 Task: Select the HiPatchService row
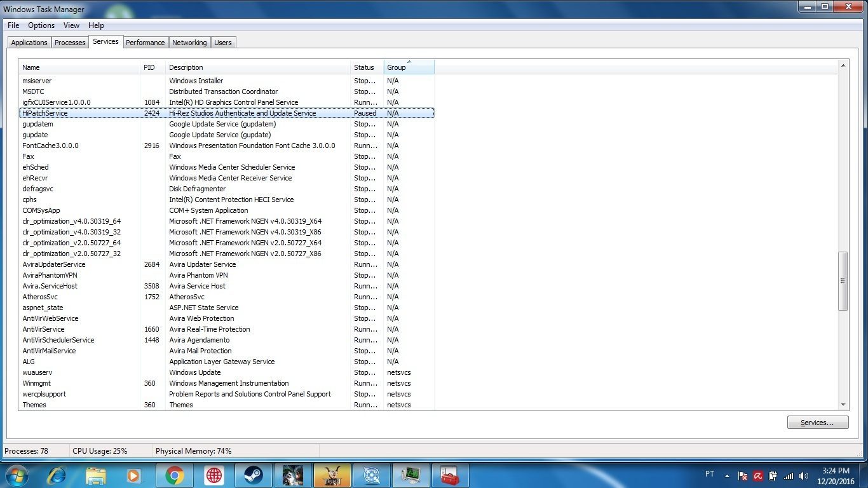[x=227, y=113]
